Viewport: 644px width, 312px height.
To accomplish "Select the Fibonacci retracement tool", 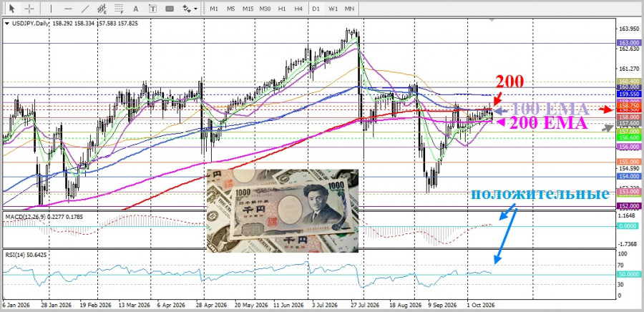I will pos(119,8).
